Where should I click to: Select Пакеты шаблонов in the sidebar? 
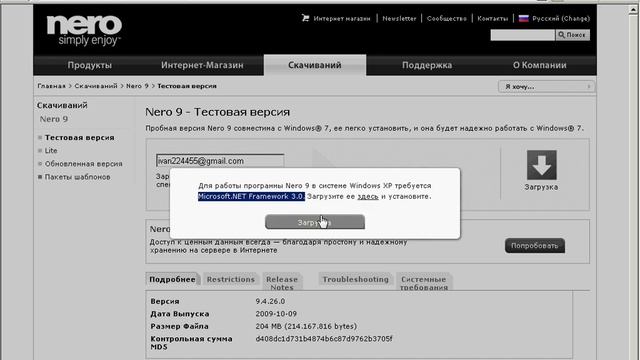pos(78,177)
